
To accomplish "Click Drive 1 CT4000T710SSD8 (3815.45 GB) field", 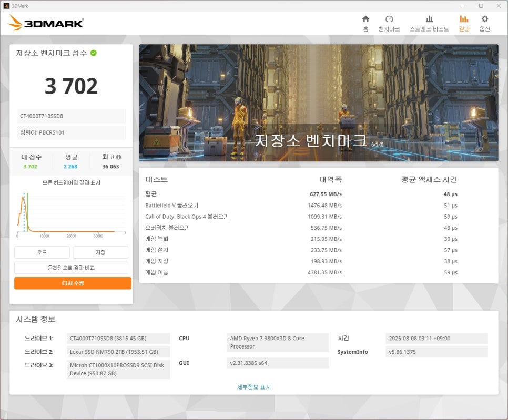I will pos(118,339).
